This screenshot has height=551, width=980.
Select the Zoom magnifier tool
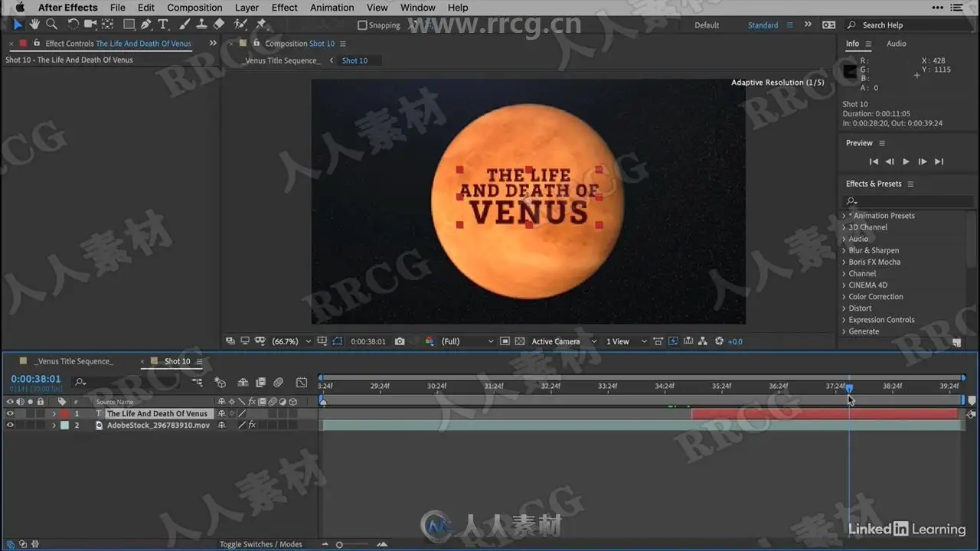pos(51,25)
